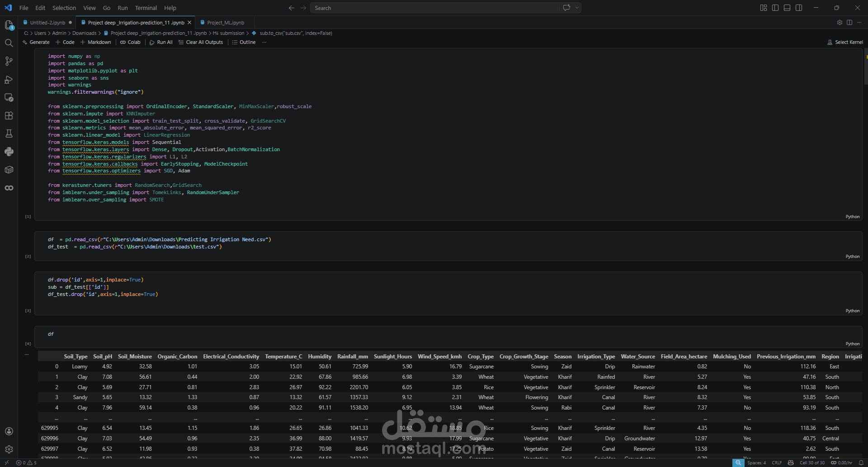This screenshot has width=868, height=467.
Task: Toggle the secondary side bar
Action: point(799,8)
